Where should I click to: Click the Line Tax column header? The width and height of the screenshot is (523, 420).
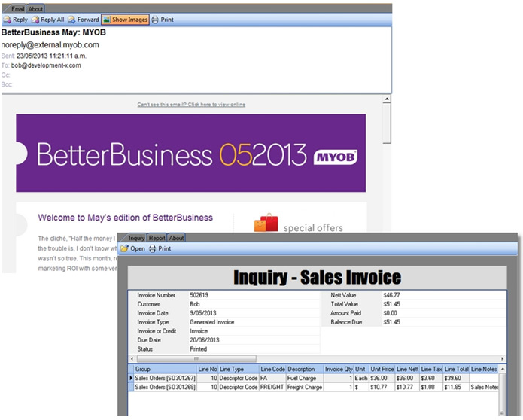coord(432,369)
